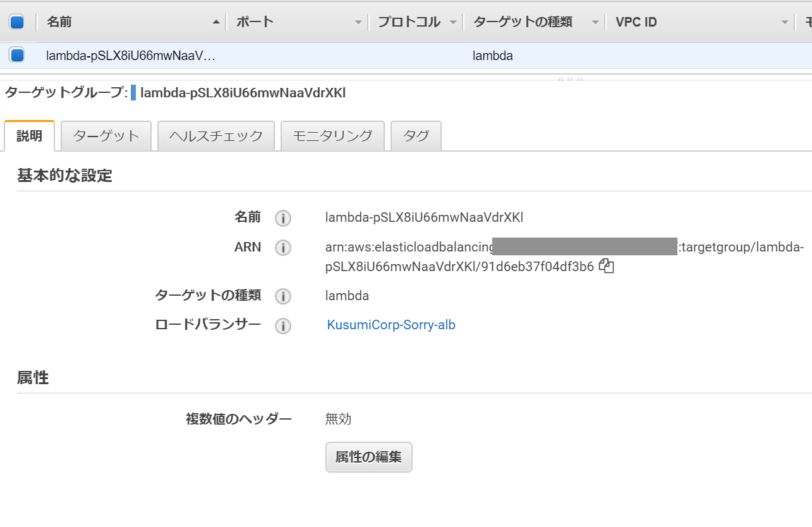Copy the target group ARN using the copy icon
The height and width of the screenshot is (527, 812).
(606, 266)
